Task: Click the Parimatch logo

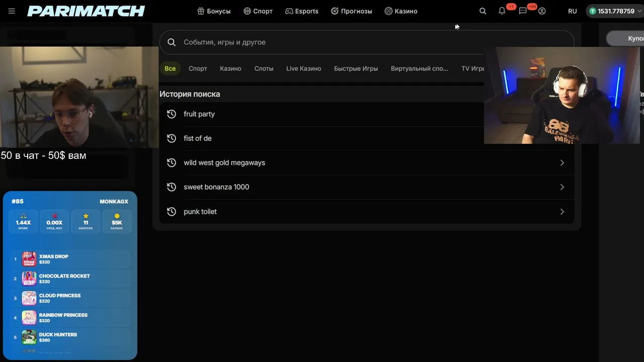Action: [x=86, y=11]
